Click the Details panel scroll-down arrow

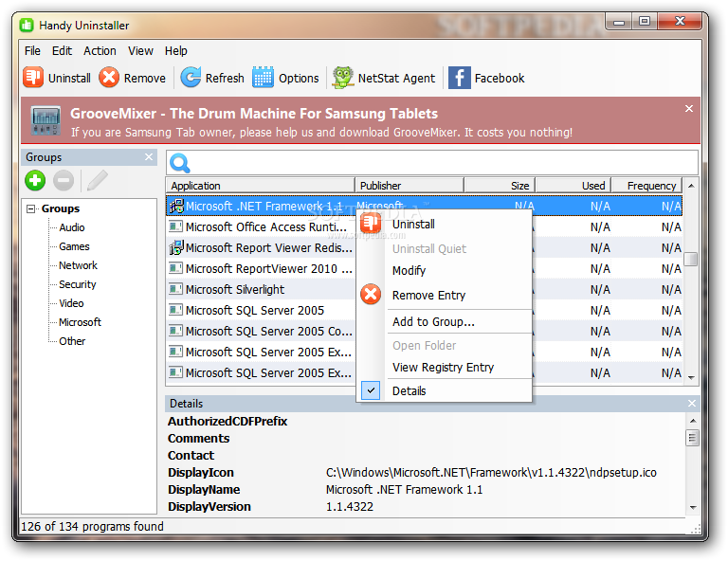(693, 508)
